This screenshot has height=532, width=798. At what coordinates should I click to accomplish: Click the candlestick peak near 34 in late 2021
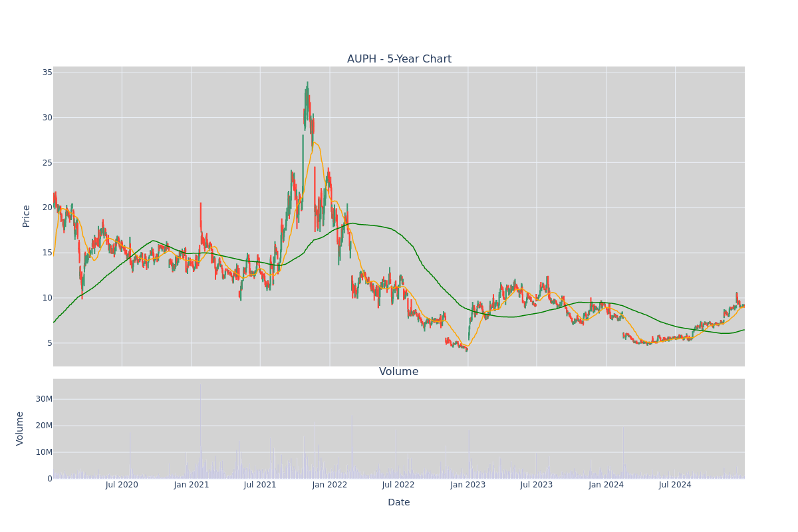[x=307, y=85]
